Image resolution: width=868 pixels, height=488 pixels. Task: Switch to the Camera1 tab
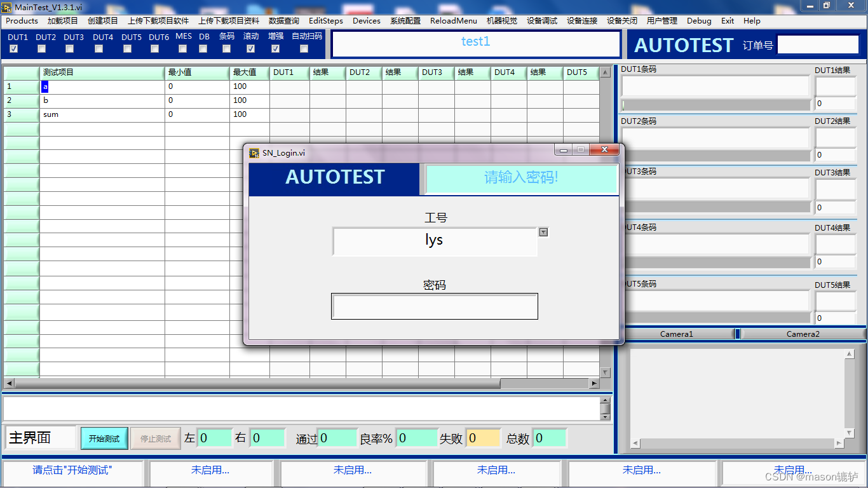click(x=677, y=334)
